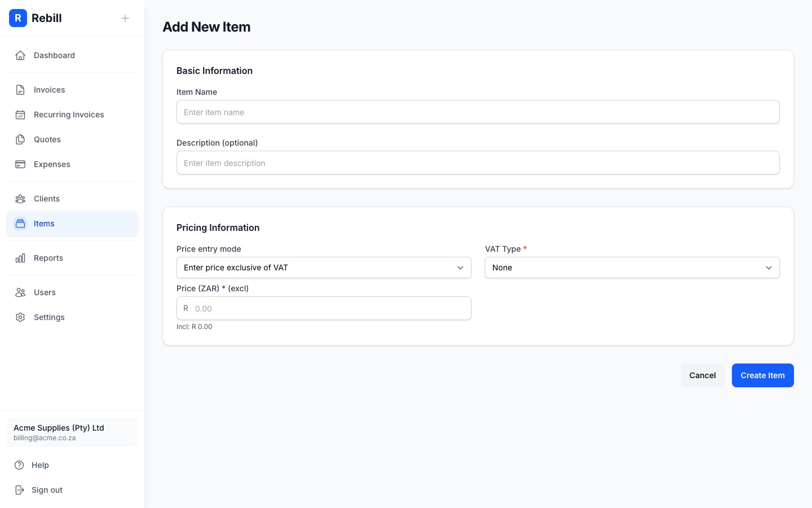Click the Item Name input field
This screenshot has width=812, height=508.
[478, 112]
